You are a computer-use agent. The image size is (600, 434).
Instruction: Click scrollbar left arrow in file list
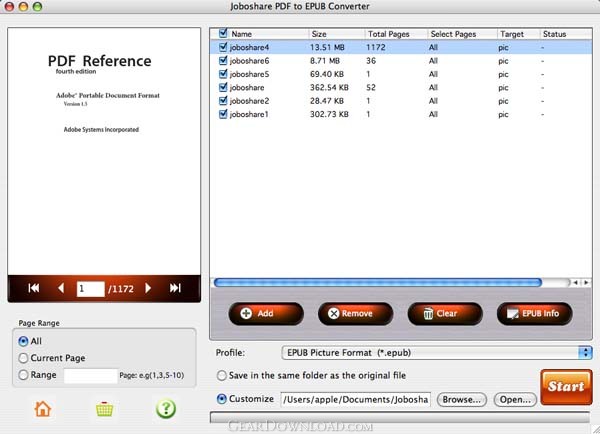point(576,282)
